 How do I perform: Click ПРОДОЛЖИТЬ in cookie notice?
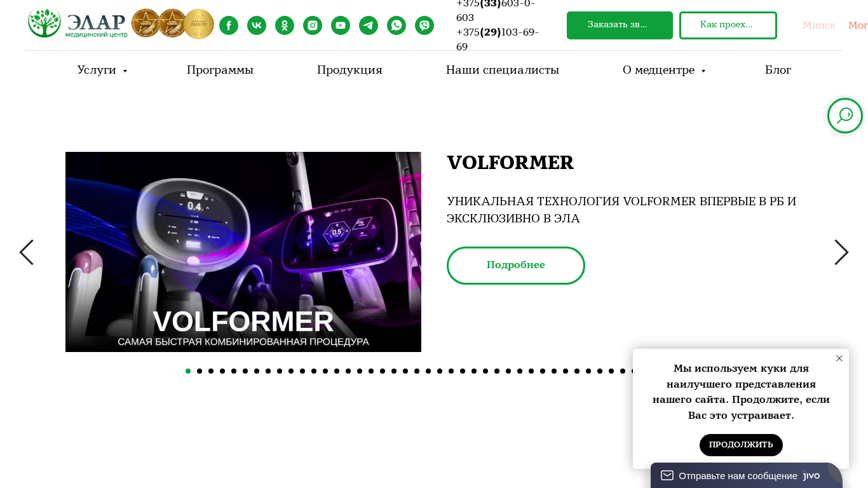point(741,445)
